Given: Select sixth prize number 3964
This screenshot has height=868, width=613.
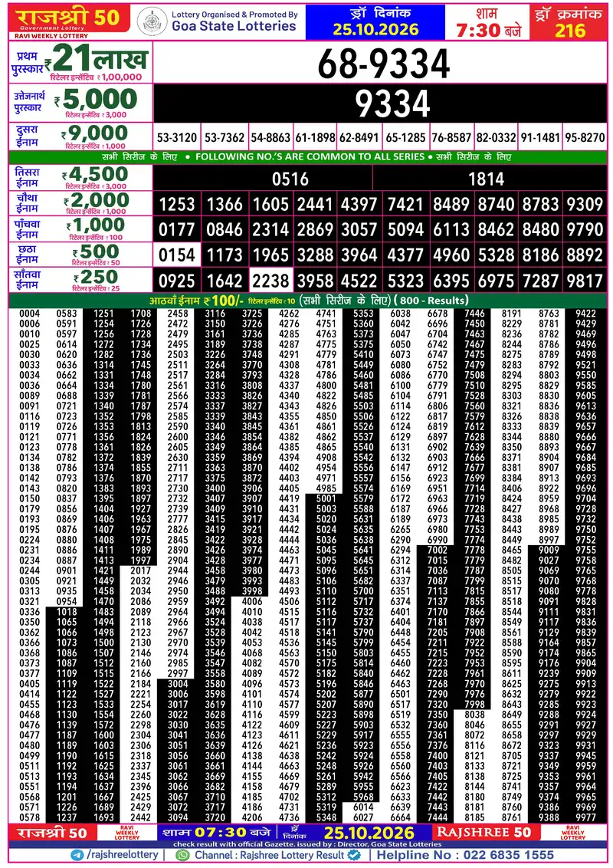Looking at the screenshot, I should [359, 255].
